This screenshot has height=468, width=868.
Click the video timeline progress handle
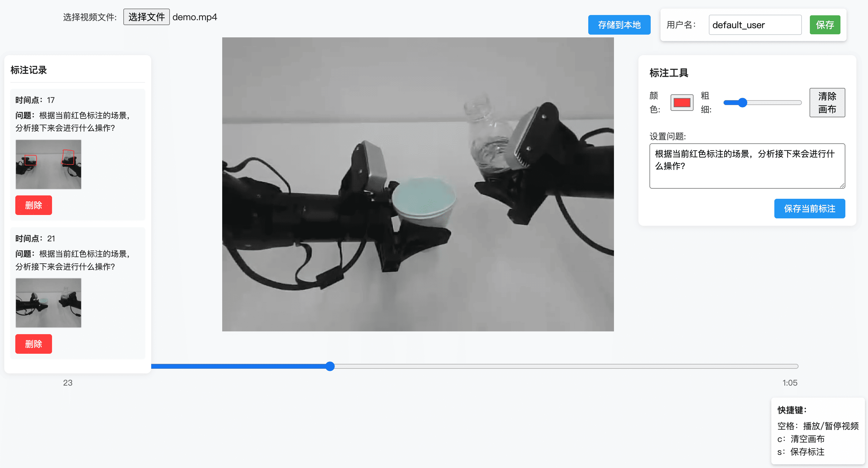click(x=330, y=366)
